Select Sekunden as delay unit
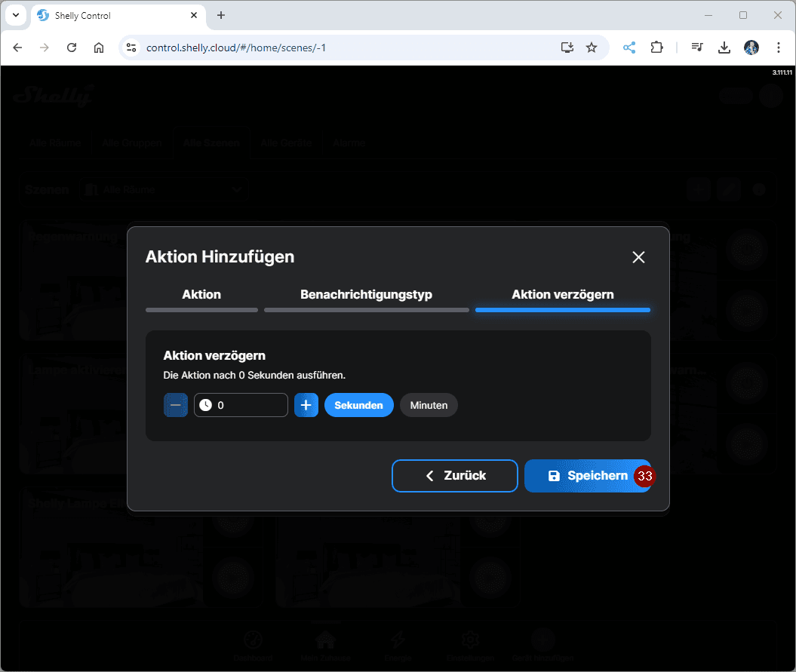The height and width of the screenshot is (672, 796). point(358,405)
